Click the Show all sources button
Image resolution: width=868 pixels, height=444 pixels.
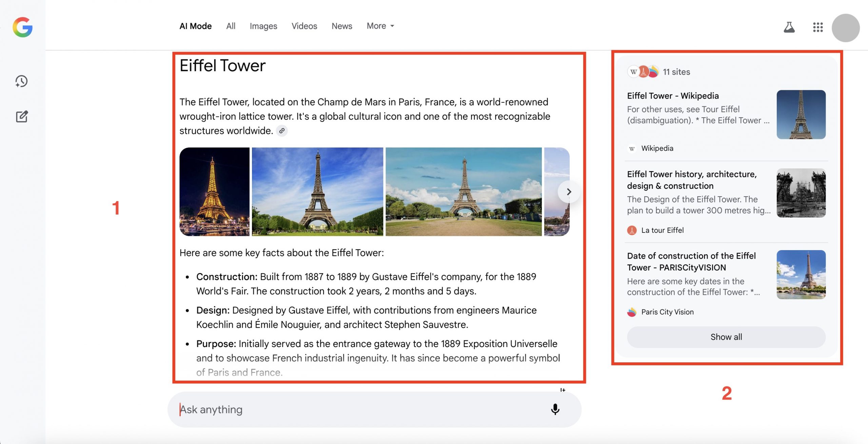pyautogui.click(x=726, y=337)
